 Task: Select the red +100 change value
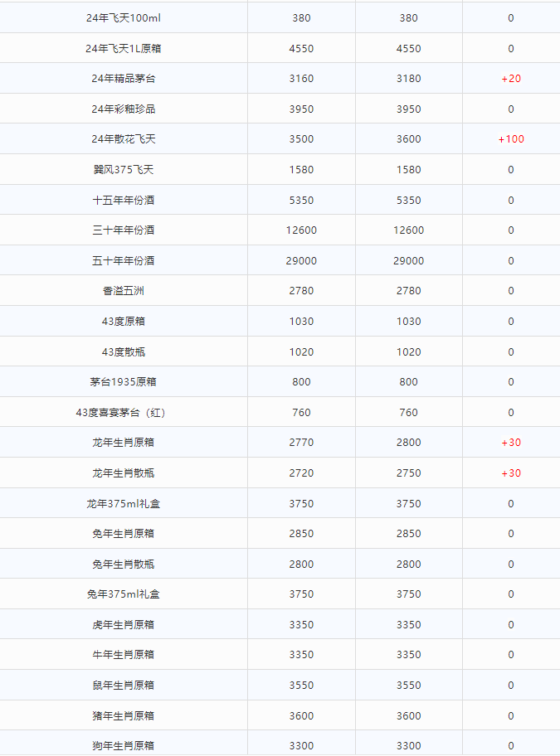click(511, 139)
